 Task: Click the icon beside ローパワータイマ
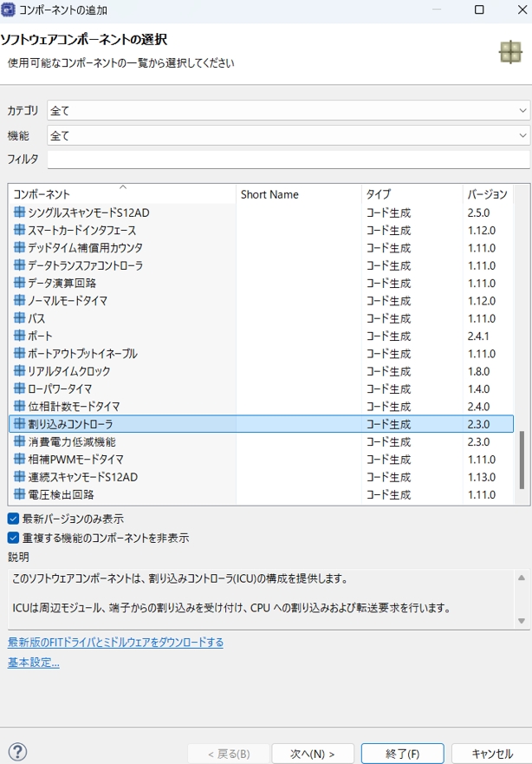[x=20, y=389]
